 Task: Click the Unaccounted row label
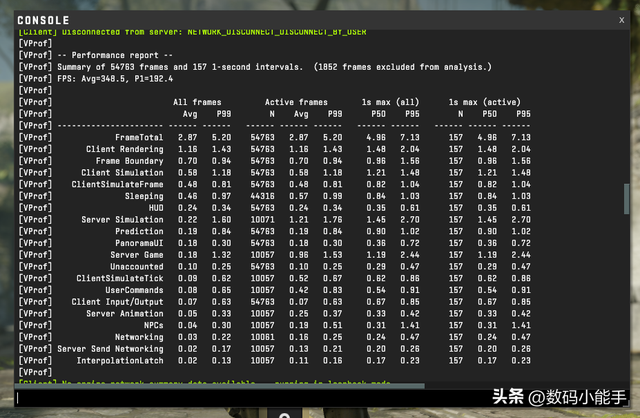137,267
